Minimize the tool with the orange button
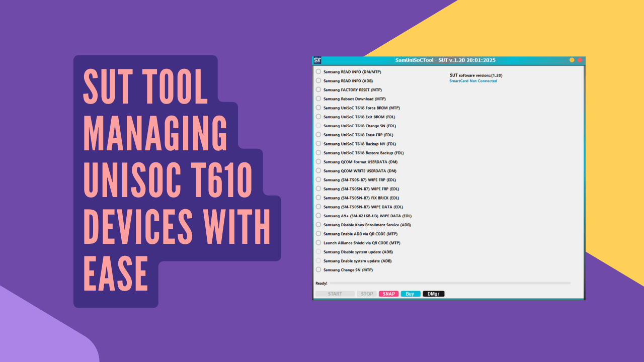The height and width of the screenshot is (362, 644). [x=572, y=60]
